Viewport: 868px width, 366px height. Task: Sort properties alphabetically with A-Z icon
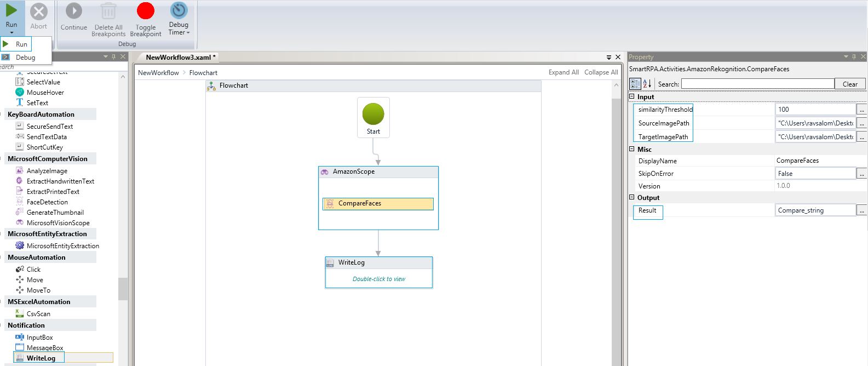tap(647, 84)
